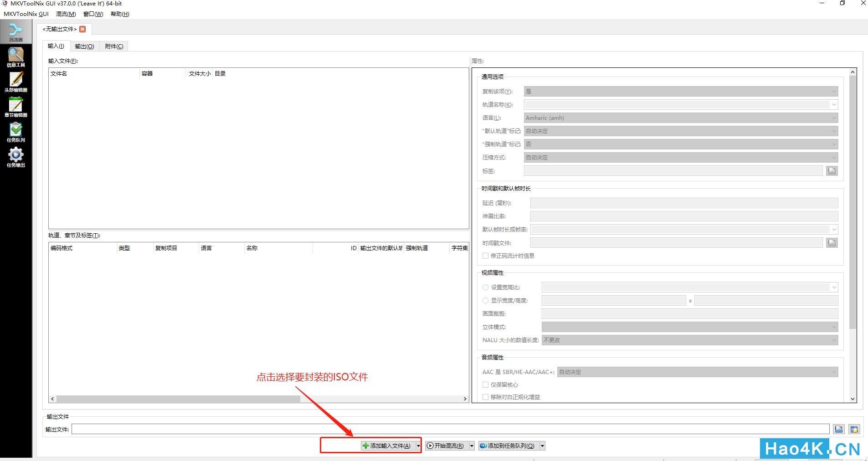Open the 默认帧时长或帧率 dropdown

coord(684,230)
